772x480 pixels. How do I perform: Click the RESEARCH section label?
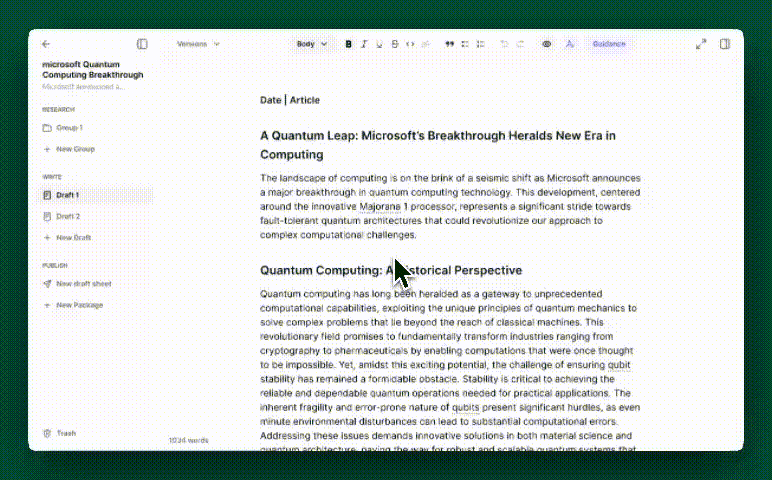59,110
